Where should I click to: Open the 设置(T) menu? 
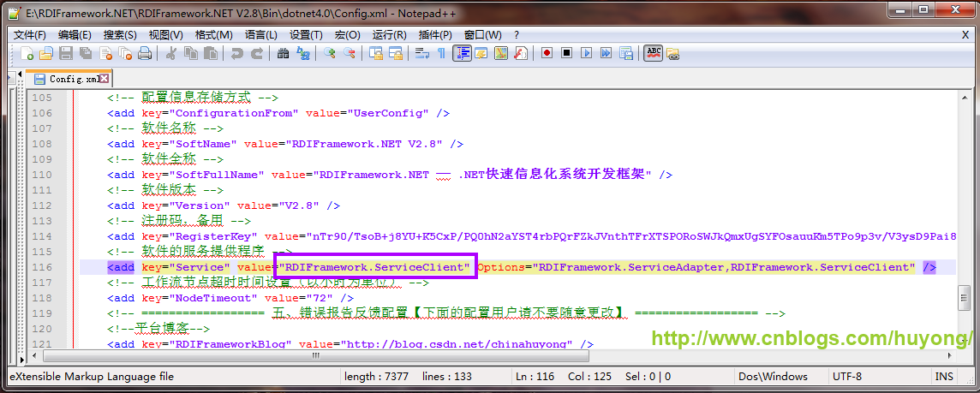[307, 35]
